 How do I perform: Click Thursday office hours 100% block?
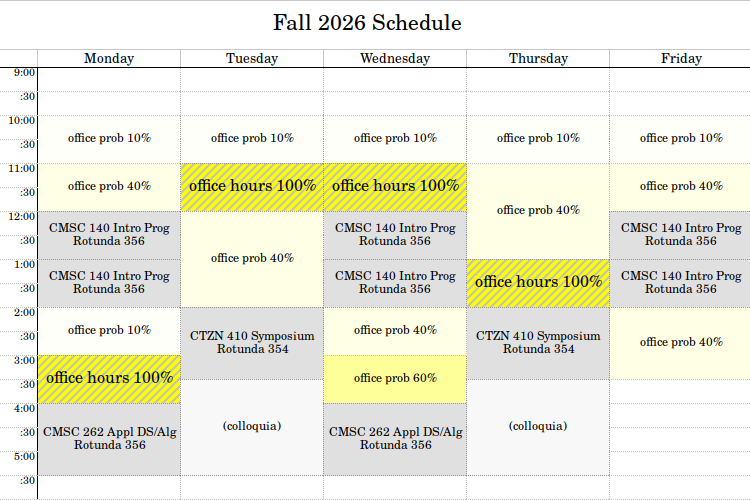click(538, 283)
